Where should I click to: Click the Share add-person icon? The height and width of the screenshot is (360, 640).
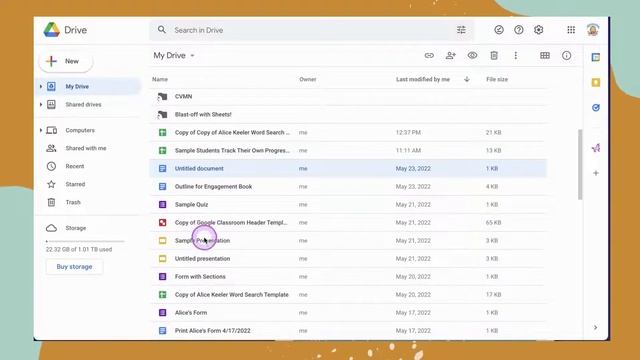coord(451,56)
